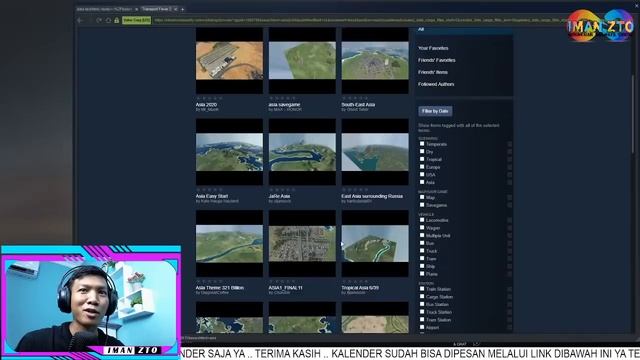
Task: Tick the Dry tag checkbox
Action: pos(422,151)
